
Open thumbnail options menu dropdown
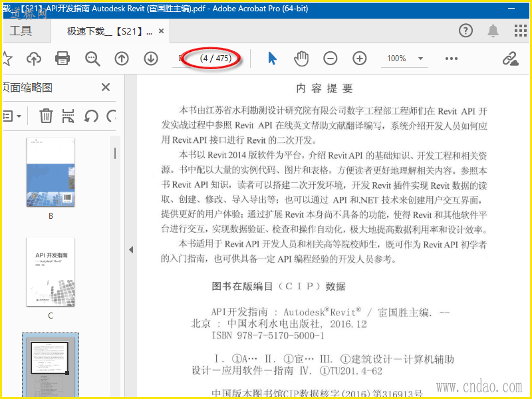(12, 116)
